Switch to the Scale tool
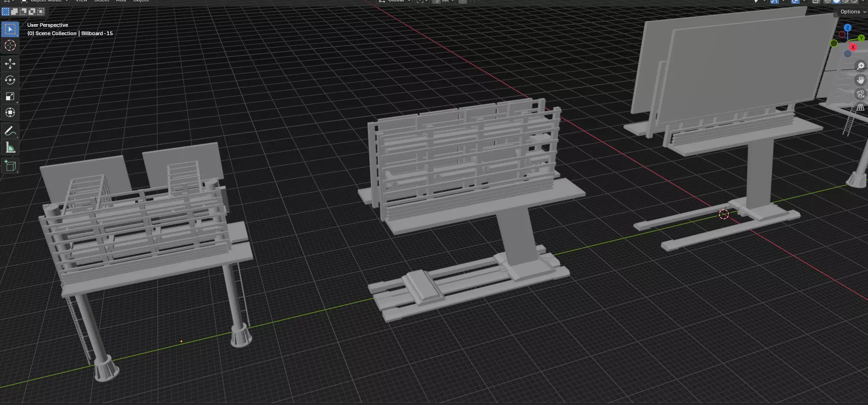The image size is (868, 405). (10, 96)
